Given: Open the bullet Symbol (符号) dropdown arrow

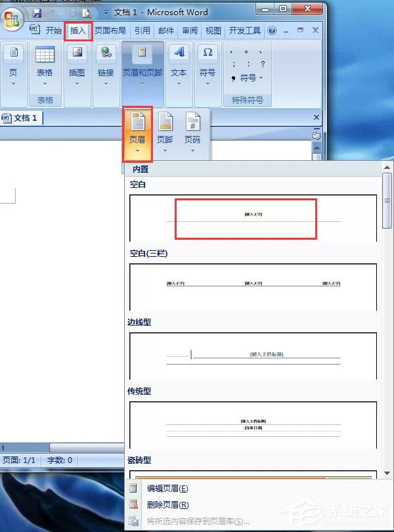Looking at the screenshot, I should (x=261, y=78).
